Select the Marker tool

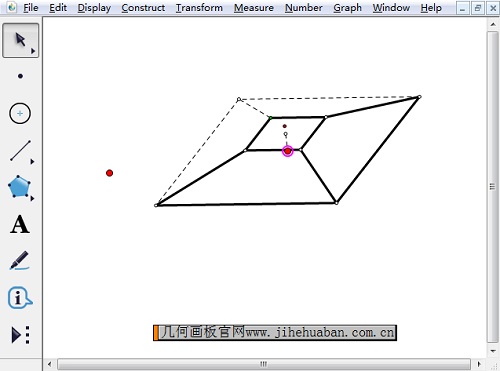pyautogui.click(x=19, y=260)
